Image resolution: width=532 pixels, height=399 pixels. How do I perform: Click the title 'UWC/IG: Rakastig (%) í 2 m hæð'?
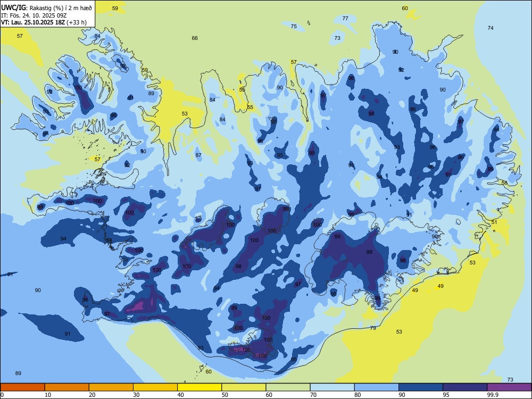click(46, 8)
